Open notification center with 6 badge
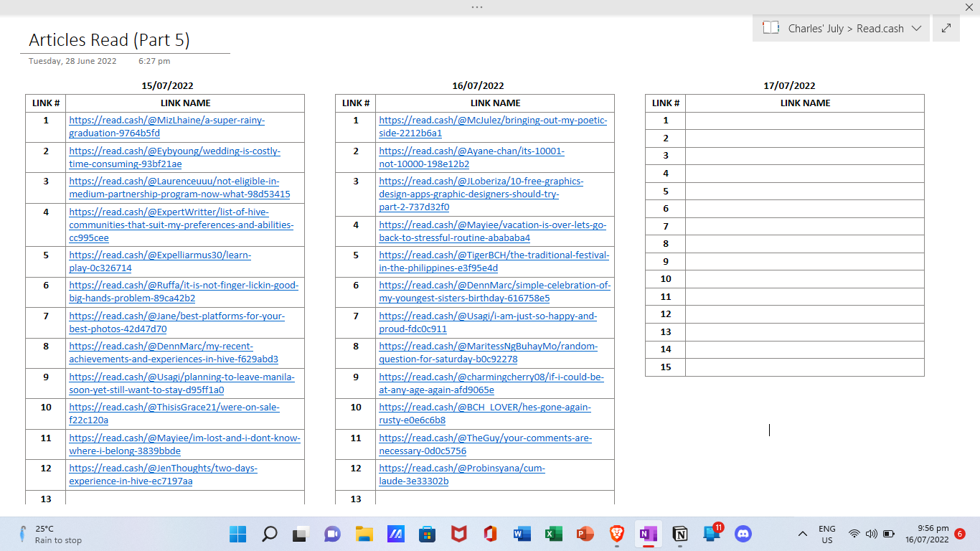This screenshot has width=980, height=551. (960, 534)
